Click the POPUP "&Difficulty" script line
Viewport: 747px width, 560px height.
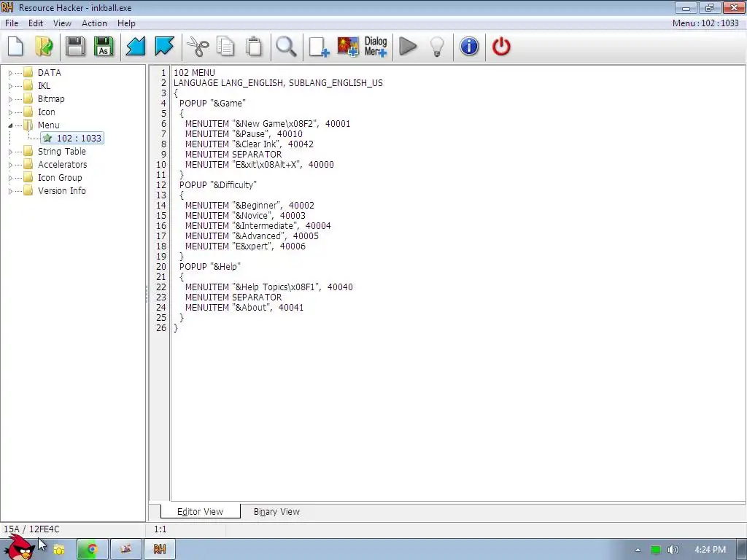(217, 184)
